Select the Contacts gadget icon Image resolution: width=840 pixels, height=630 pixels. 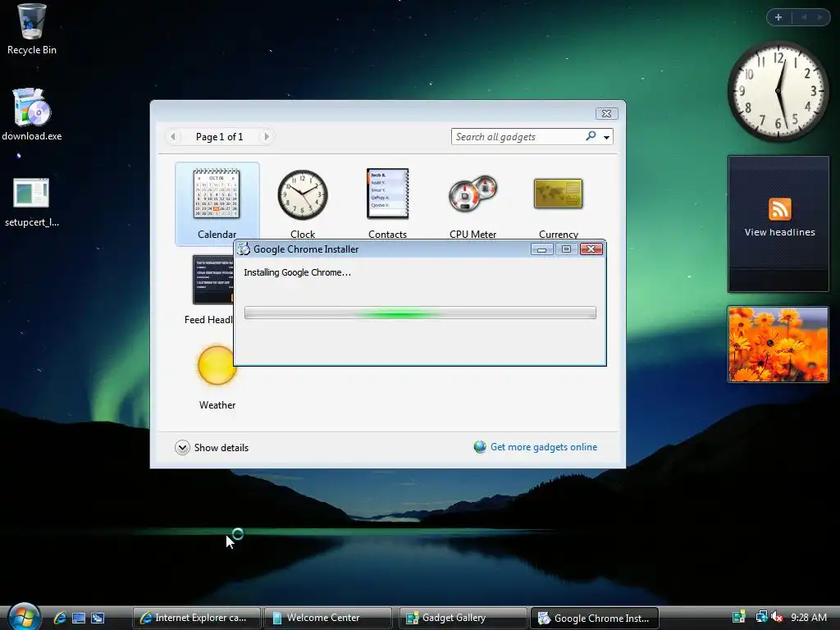tap(387, 194)
